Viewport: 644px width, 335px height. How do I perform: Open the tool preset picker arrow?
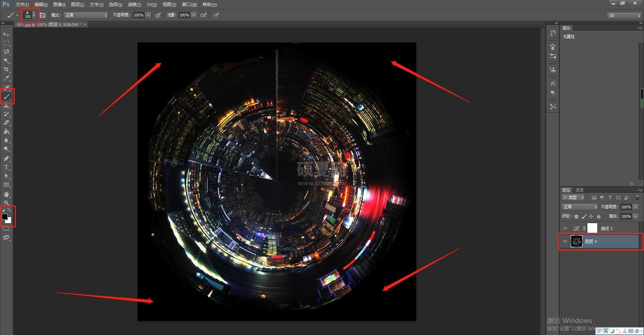(17, 15)
